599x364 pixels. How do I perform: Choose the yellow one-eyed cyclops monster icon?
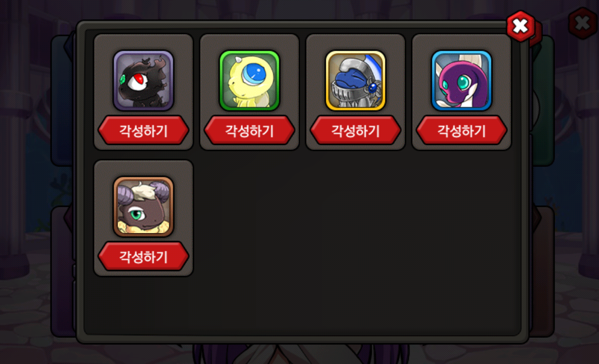tap(249, 80)
